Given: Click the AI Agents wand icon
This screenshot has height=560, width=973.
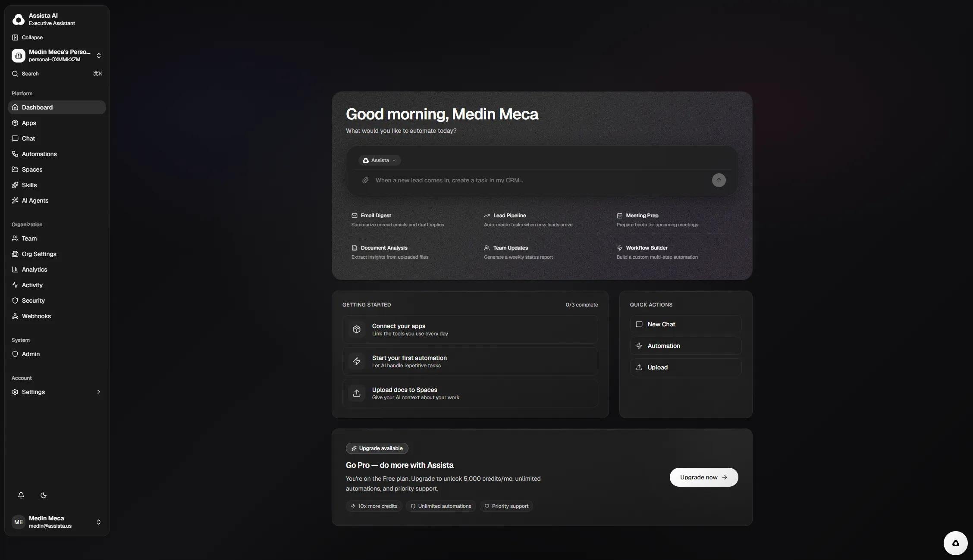Looking at the screenshot, I should (x=15, y=200).
